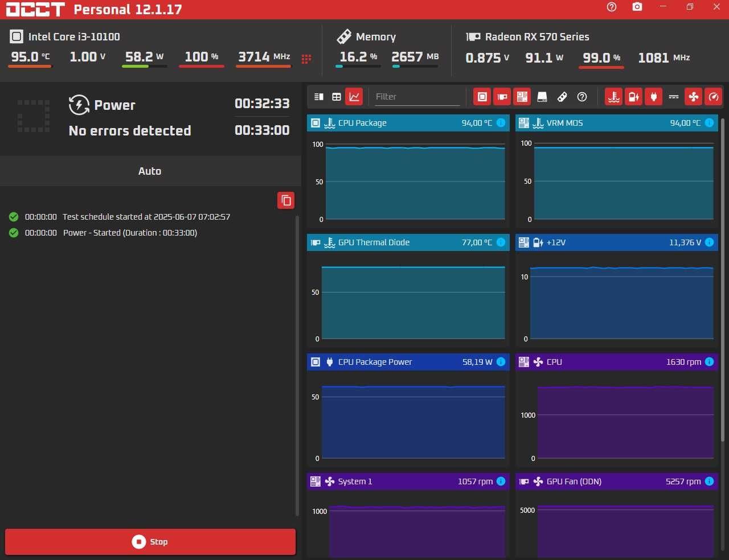Toggle the temperature sensor type filter
The height and width of the screenshot is (560, 729).
(613, 97)
